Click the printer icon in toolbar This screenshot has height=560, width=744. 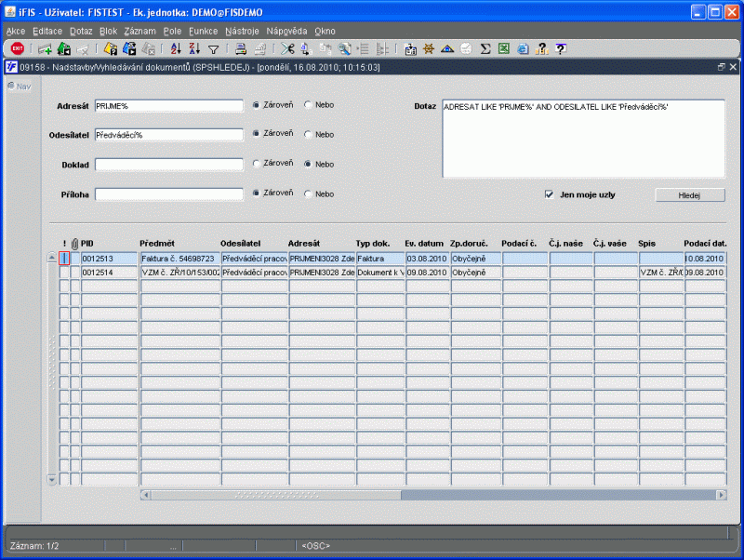(241, 48)
